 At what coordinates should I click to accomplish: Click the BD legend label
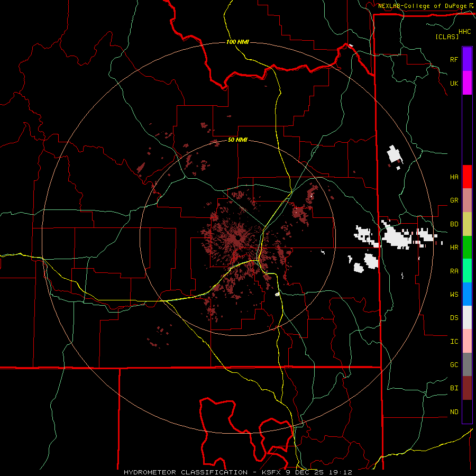454,224
